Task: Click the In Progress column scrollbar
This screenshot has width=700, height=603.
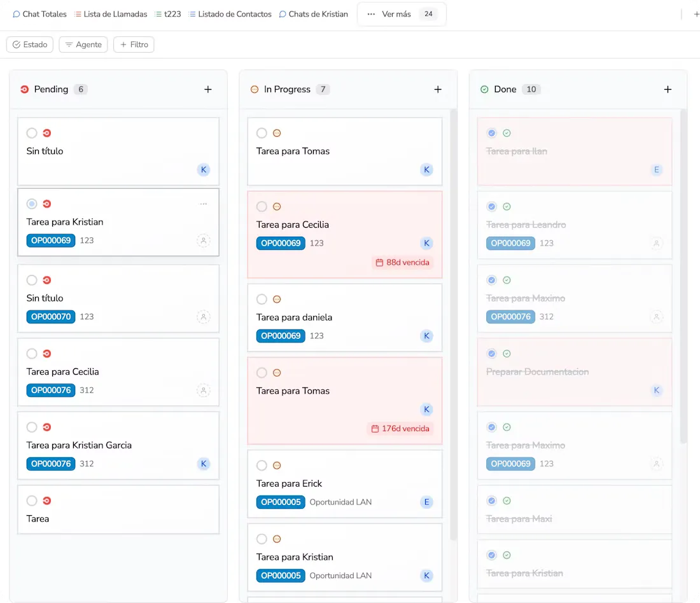Action: coord(454,318)
